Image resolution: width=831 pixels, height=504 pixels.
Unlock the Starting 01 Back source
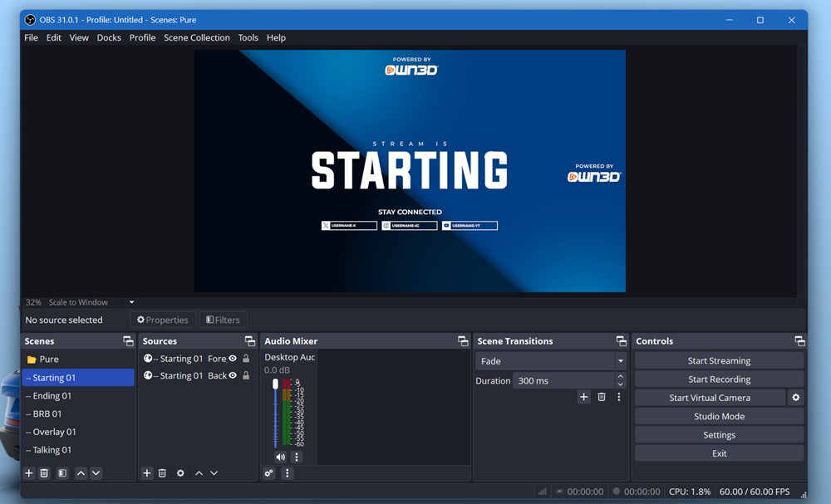[x=245, y=375]
